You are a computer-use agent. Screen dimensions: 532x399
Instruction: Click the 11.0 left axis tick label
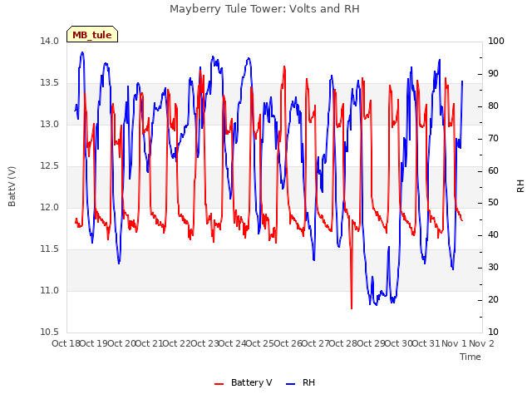click(x=50, y=290)
